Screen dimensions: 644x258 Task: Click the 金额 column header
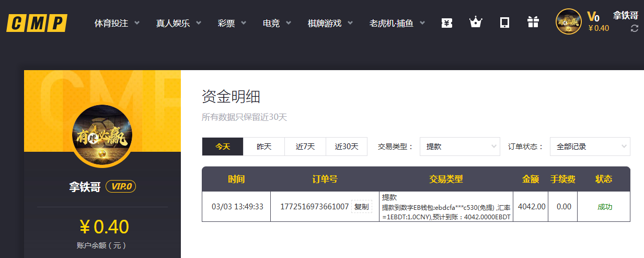[531, 179]
